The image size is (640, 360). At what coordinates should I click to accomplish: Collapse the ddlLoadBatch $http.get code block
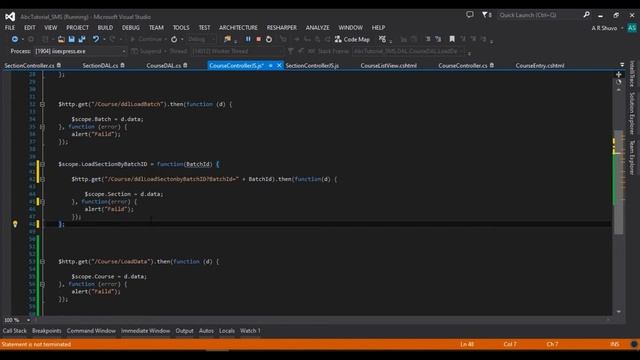click(x=42, y=104)
